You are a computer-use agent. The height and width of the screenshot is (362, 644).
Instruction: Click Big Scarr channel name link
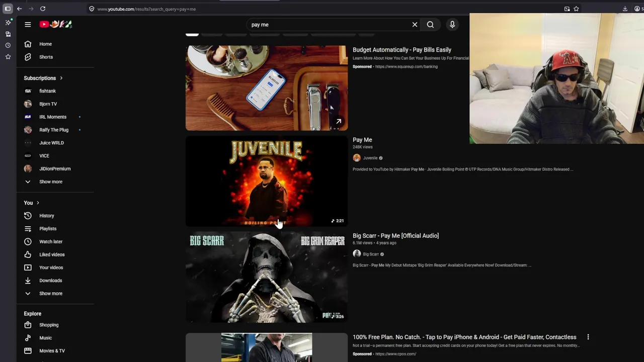[371, 254]
